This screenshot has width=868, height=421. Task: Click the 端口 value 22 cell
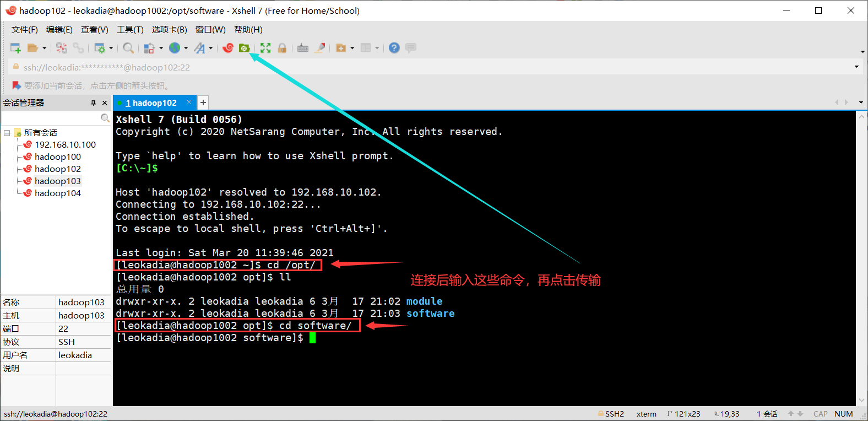[84, 329]
